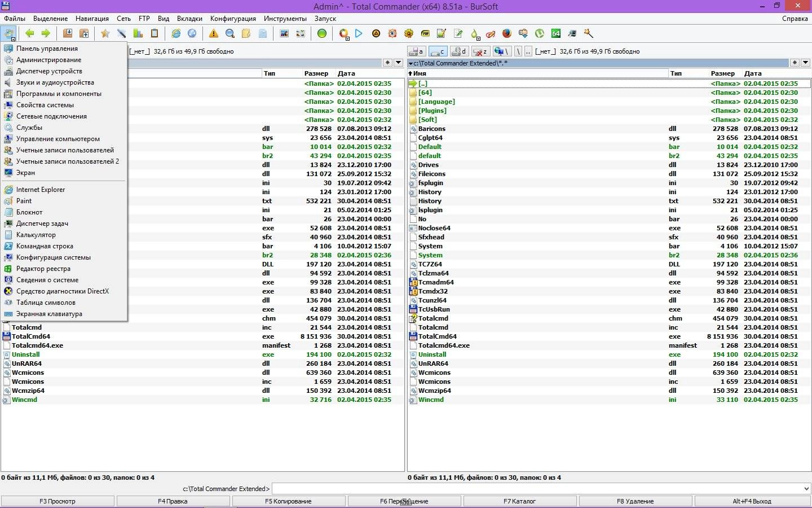Click the yellow warning triangle icon
This screenshot has height=508, width=812.
(214, 34)
